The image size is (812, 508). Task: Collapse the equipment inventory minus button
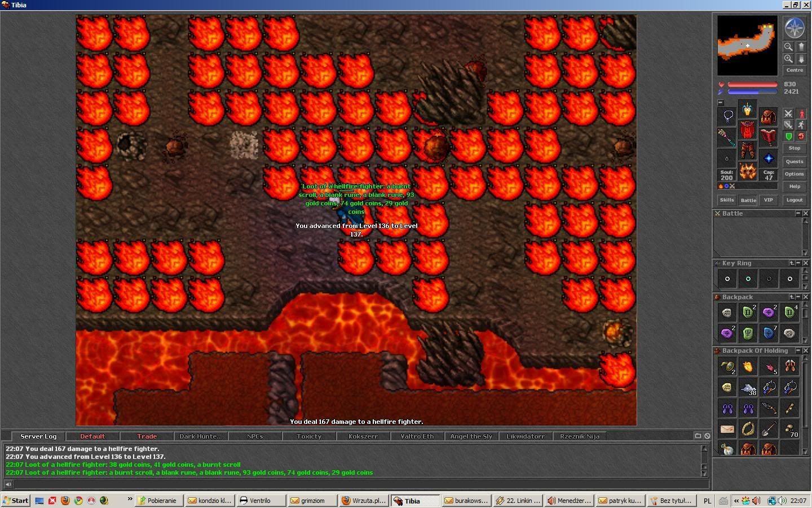pos(721,103)
